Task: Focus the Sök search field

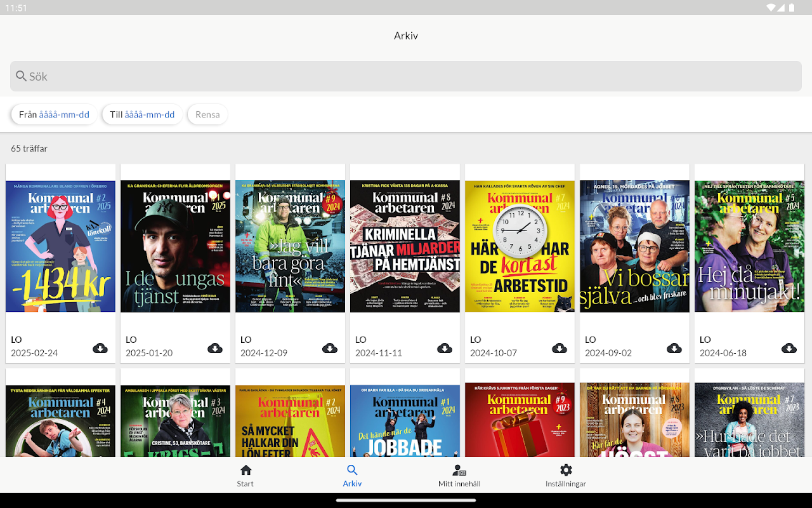Action: tap(406, 76)
